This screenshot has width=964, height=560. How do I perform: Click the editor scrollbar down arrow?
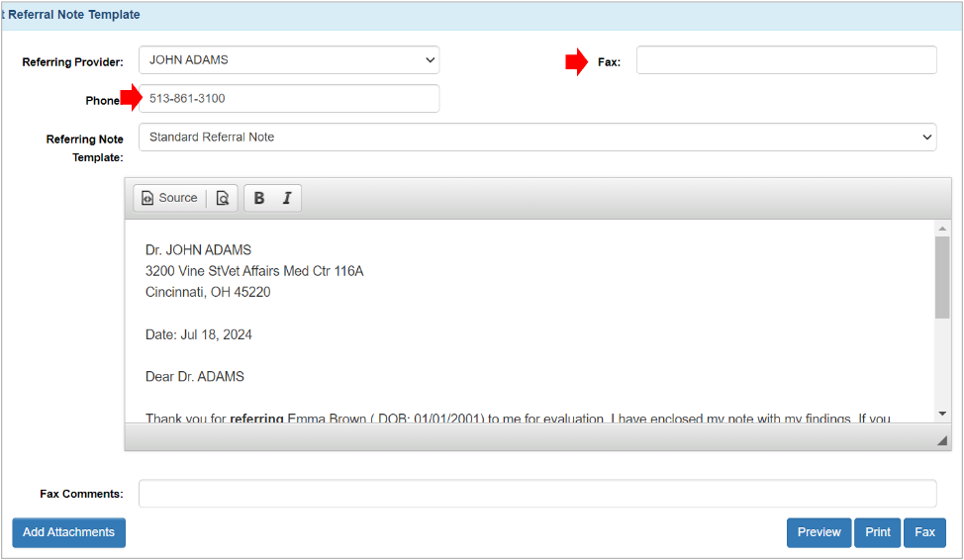coord(942,413)
